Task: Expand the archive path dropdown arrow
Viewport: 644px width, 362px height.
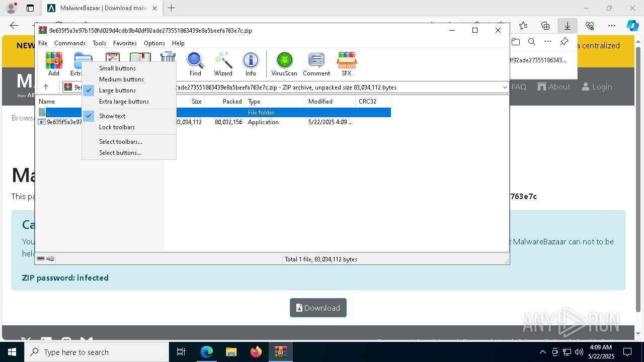Action: click(x=505, y=87)
